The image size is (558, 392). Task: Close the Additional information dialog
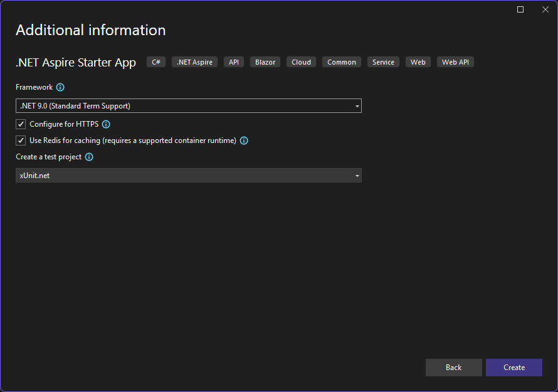tap(545, 9)
